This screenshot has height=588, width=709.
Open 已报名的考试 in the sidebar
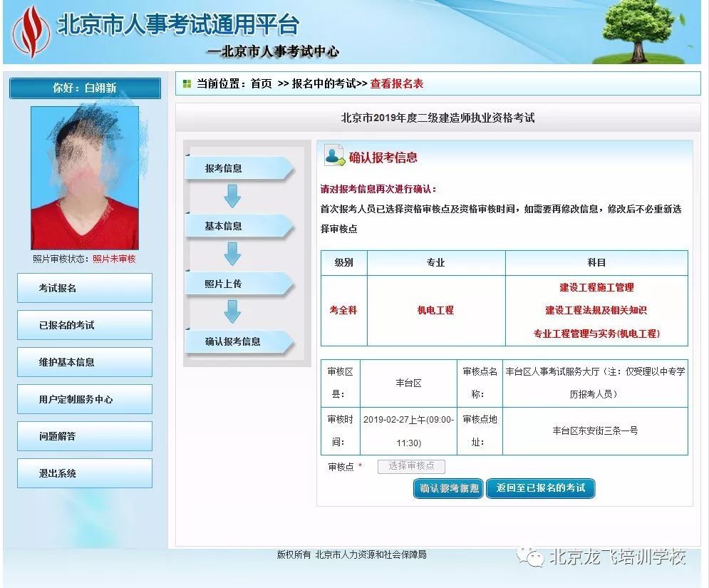coord(85,325)
